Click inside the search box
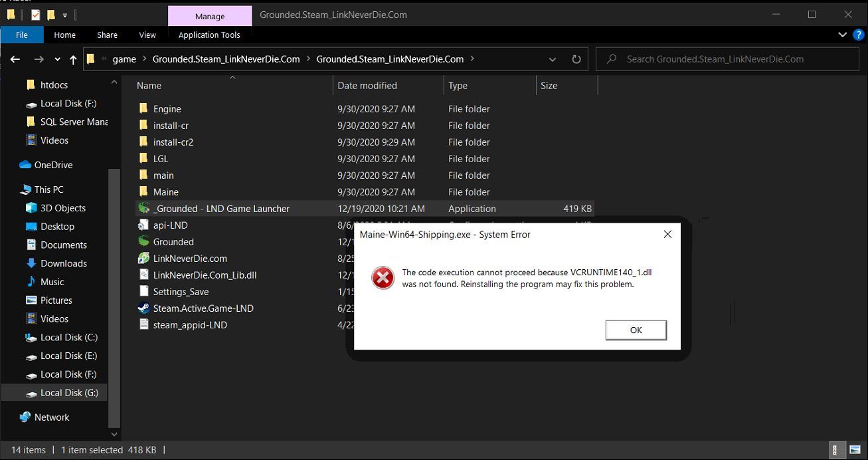868x460 pixels. point(727,59)
